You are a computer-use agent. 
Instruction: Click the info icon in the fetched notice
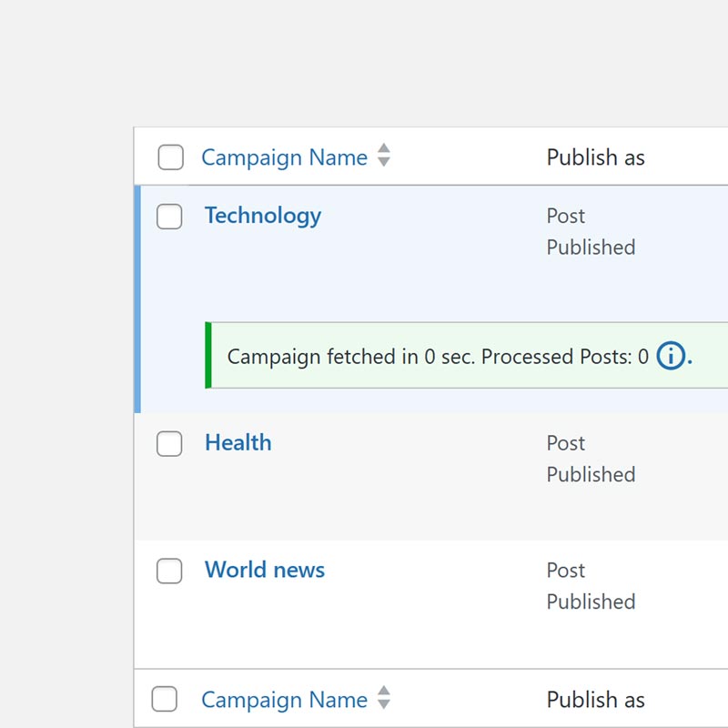[x=671, y=356]
